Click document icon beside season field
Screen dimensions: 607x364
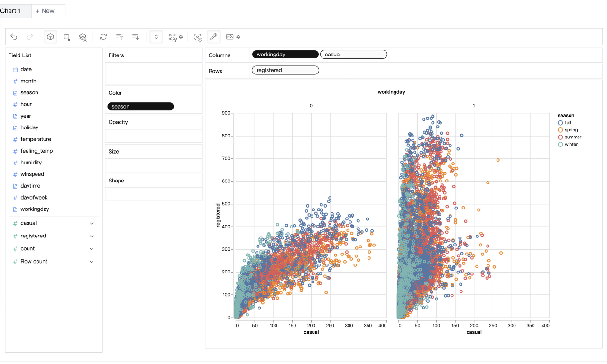(15, 93)
